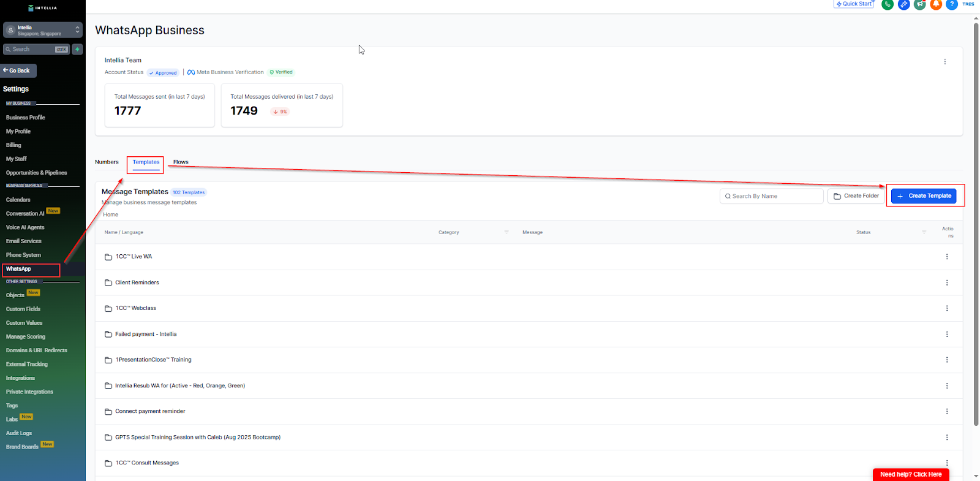Switch to the Flows tab
The height and width of the screenshot is (481, 980).
pos(181,162)
